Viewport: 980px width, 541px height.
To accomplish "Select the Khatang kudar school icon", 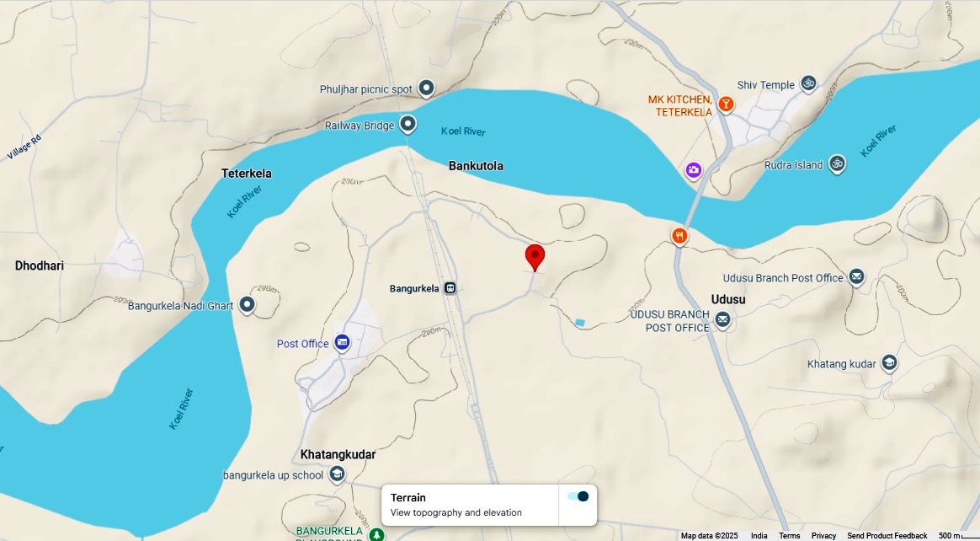I will pos(889,362).
